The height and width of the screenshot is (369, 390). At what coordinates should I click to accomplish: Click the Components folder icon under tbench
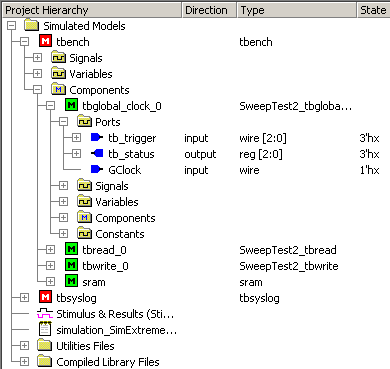pos(58,89)
